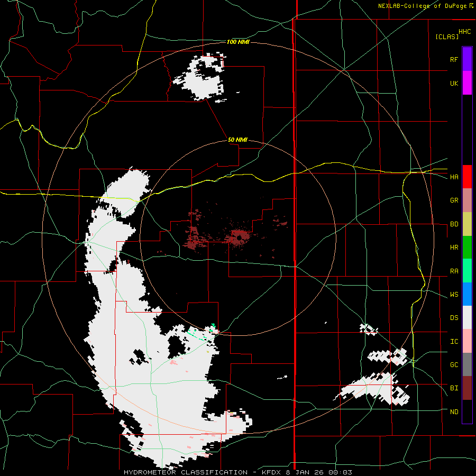Click the 'IC' legend label

click(454, 342)
